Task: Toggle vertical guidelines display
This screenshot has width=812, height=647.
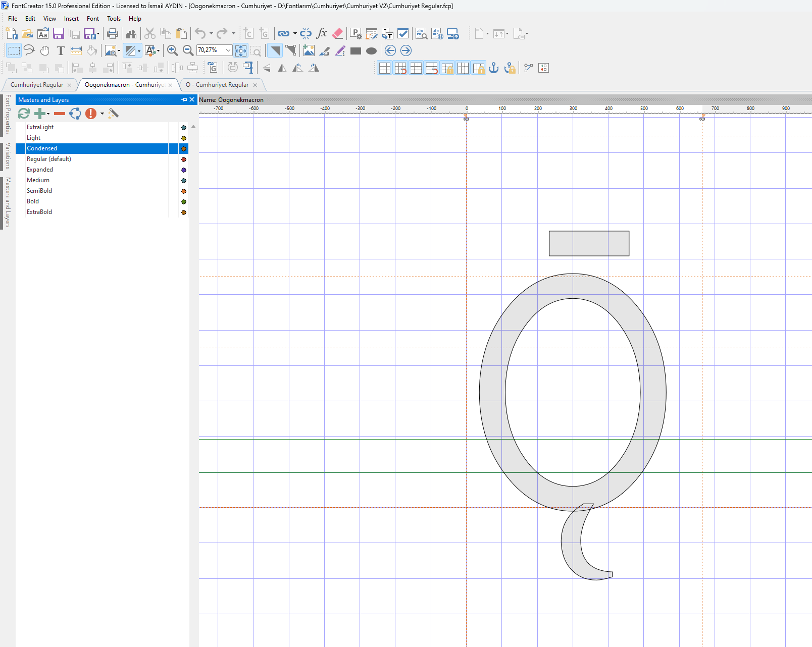Action: [x=463, y=68]
